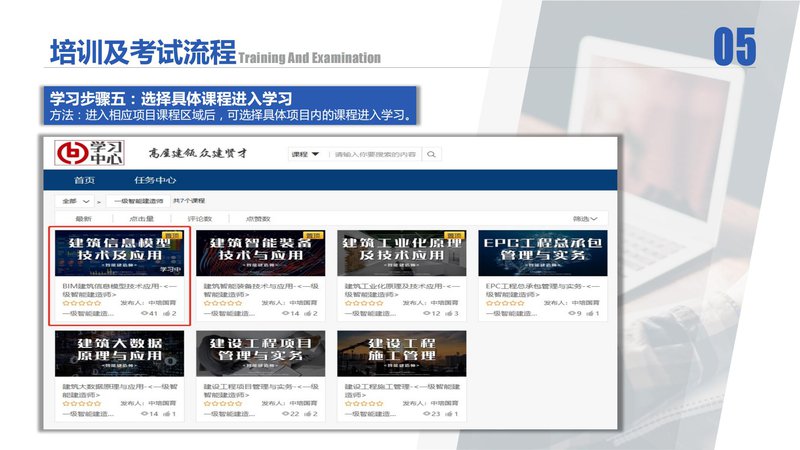Open 建筑智能装备技术与应用 course thumbnail
Viewport: 800px width, 450px height.
pos(261,253)
